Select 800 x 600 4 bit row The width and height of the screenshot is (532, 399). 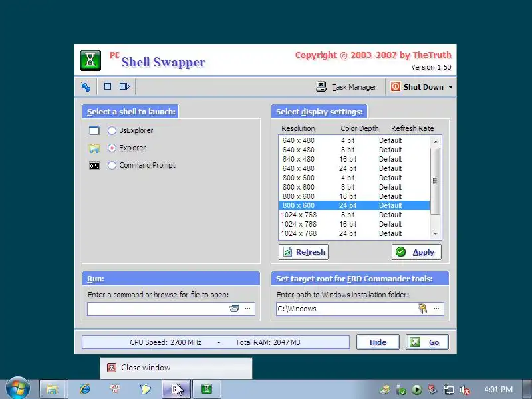click(354, 178)
